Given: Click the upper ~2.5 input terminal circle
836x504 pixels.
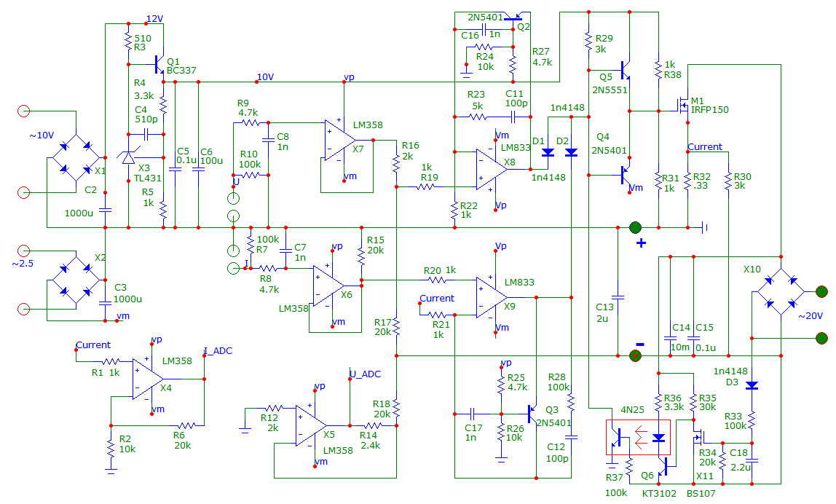Looking at the screenshot, I should (x=23, y=251).
